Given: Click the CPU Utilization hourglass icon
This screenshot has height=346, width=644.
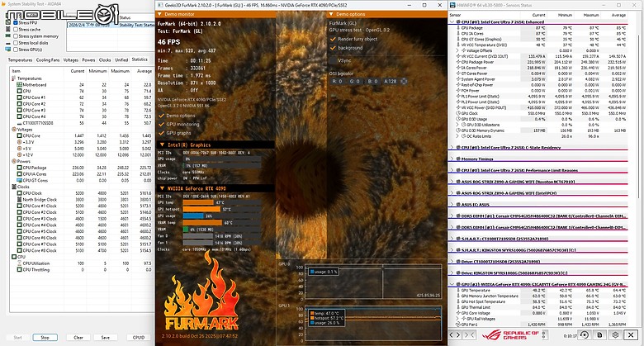Looking at the screenshot, I should [19, 263].
